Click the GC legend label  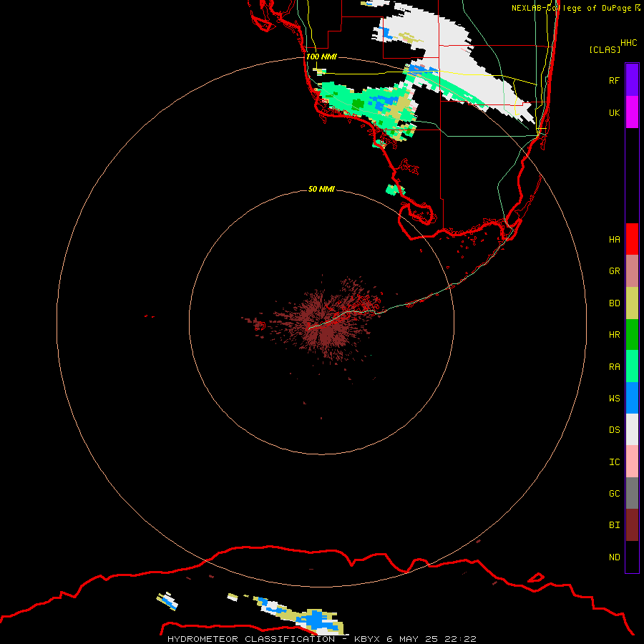(614, 493)
